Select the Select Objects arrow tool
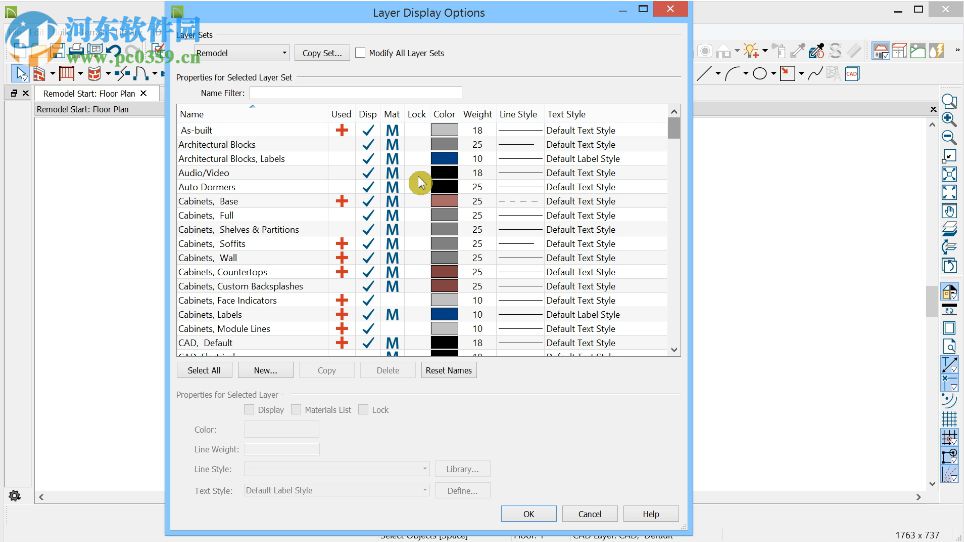 [21, 73]
